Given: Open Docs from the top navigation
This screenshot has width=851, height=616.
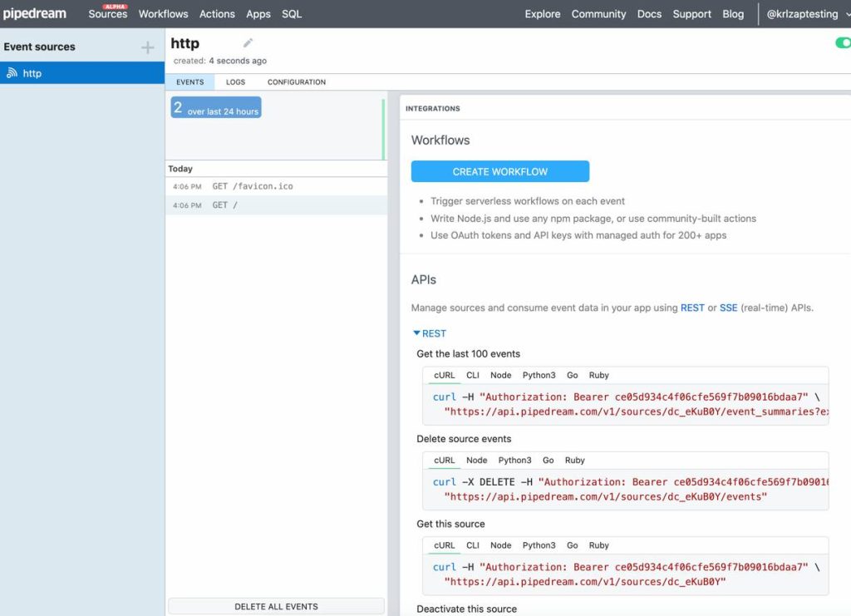Looking at the screenshot, I should 649,14.
